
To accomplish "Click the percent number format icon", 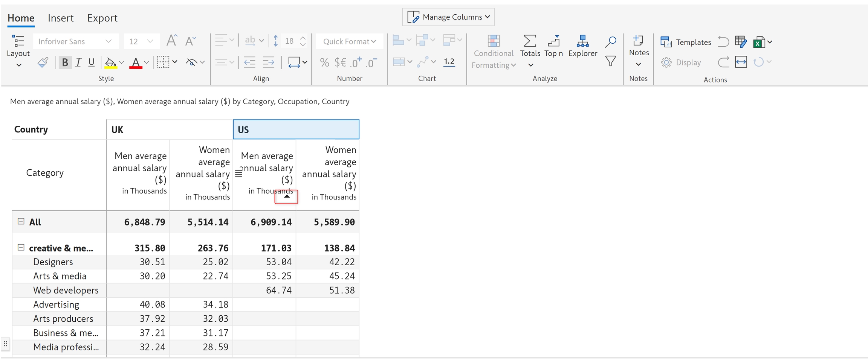I will [324, 62].
